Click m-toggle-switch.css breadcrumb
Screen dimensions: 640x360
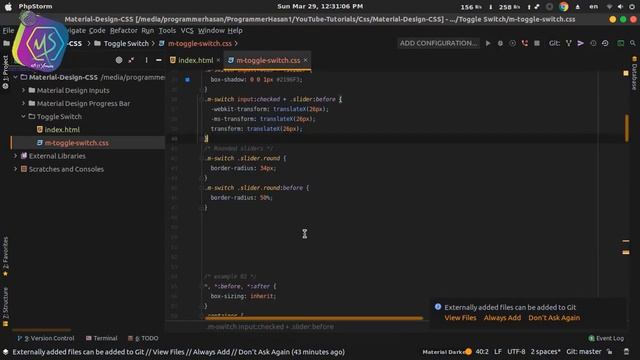pos(200,43)
